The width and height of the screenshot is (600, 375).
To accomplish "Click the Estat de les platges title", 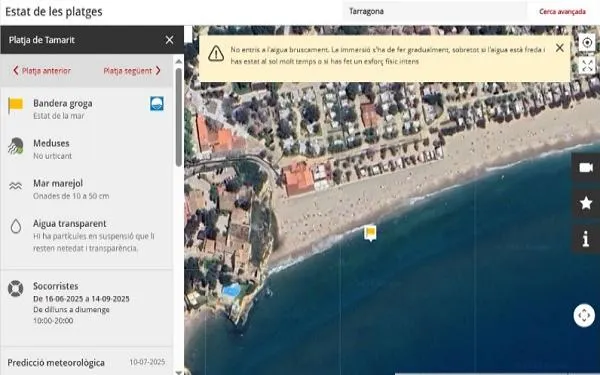I will coord(54,11).
